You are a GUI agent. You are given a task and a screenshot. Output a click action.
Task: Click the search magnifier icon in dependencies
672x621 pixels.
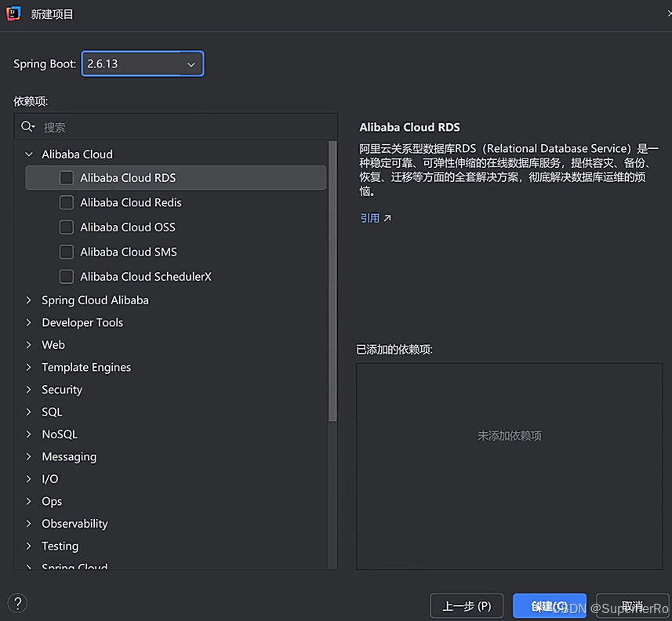(28, 126)
